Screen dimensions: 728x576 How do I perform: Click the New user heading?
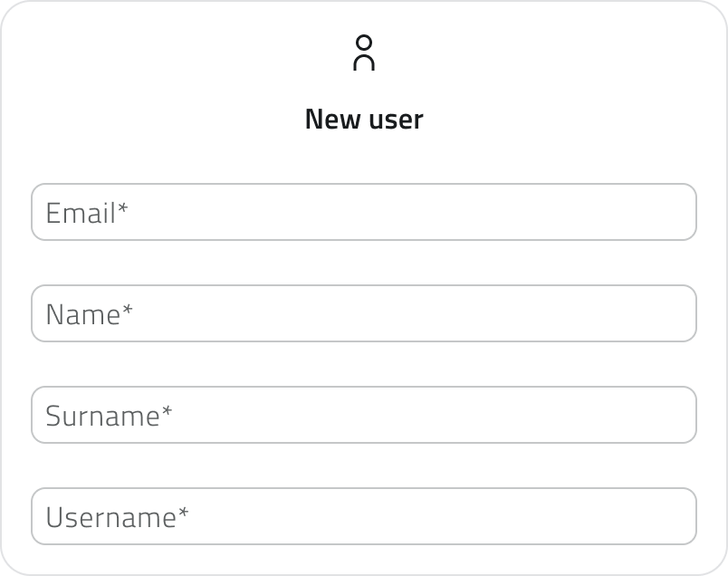click(x=364, y=118)
